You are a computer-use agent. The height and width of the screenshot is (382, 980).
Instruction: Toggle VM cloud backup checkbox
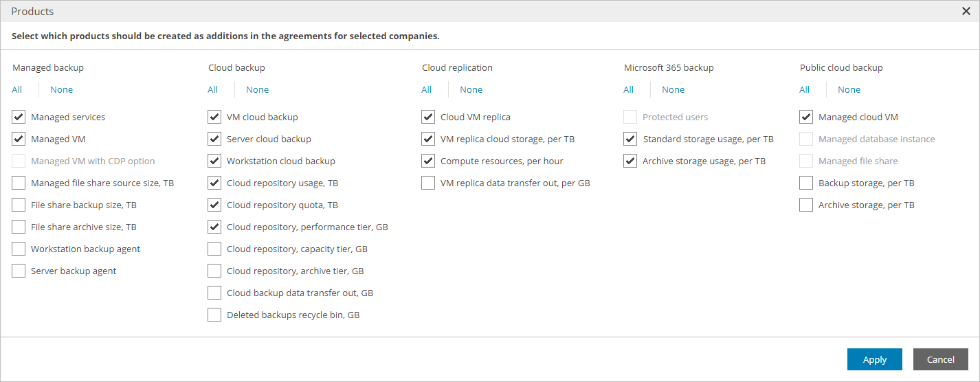(214, 117)
